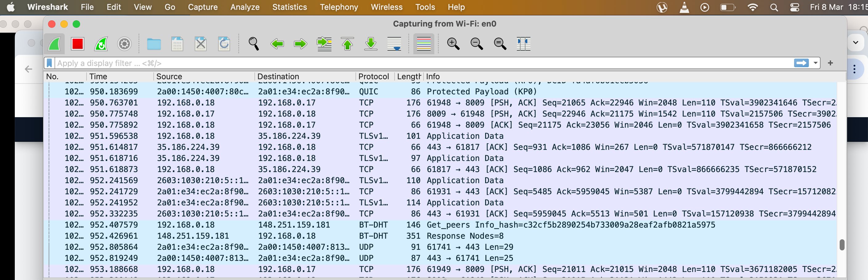Image resolution: width=868 pixels, height=280 pixels.
Task: Open display filter history dropdown
Action: point(815,63)
